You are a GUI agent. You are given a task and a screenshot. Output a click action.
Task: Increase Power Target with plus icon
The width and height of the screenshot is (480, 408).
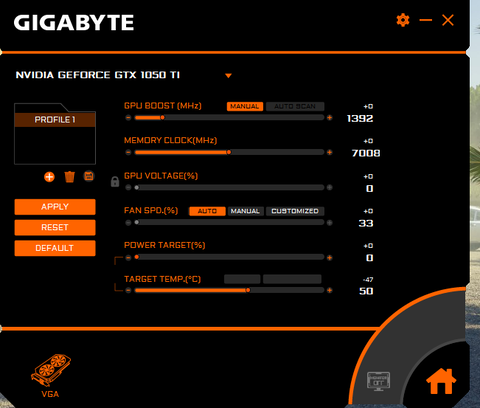point(330,258)
